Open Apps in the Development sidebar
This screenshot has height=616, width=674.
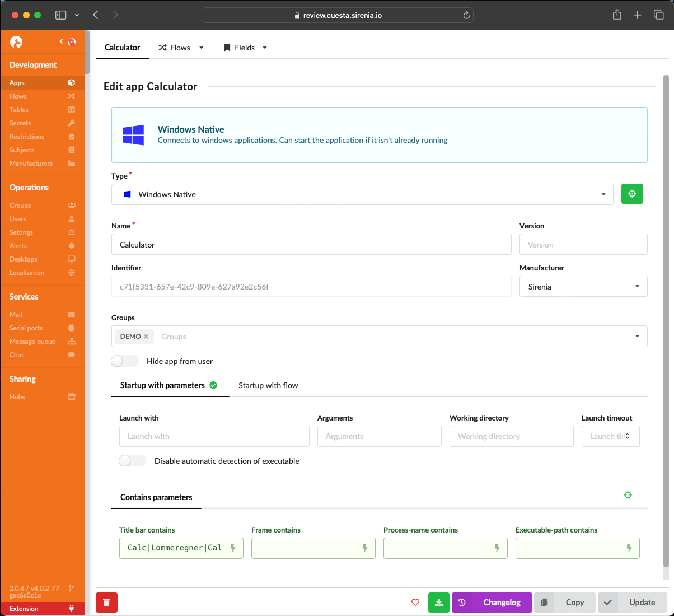click(x=43, y=82)
